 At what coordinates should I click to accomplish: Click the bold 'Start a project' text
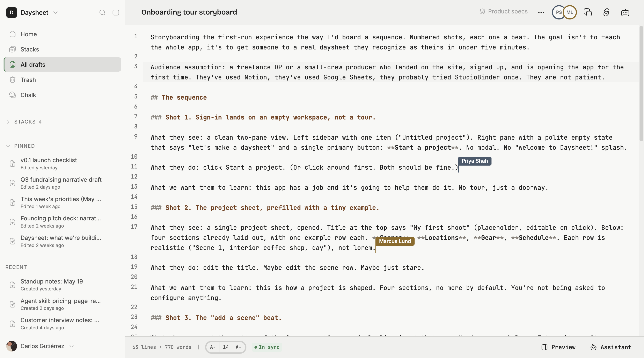pyautogui.click(x=422, y=148)
